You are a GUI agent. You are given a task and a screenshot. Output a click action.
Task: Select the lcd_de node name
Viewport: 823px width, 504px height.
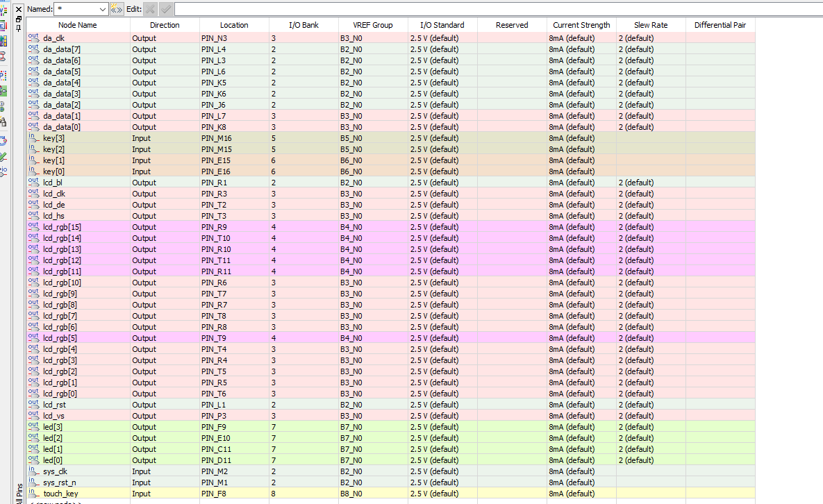click(x=54, y=205)
